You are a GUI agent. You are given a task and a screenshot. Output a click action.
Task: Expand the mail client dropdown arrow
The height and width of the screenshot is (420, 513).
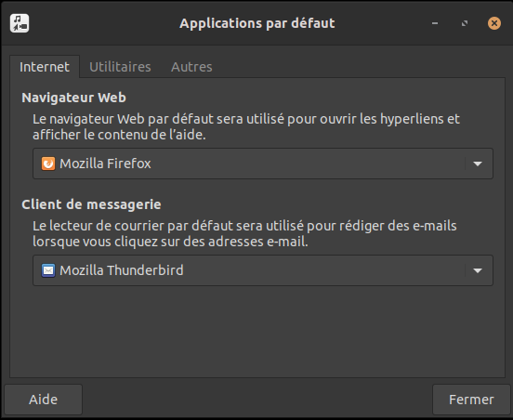(478, 270)
